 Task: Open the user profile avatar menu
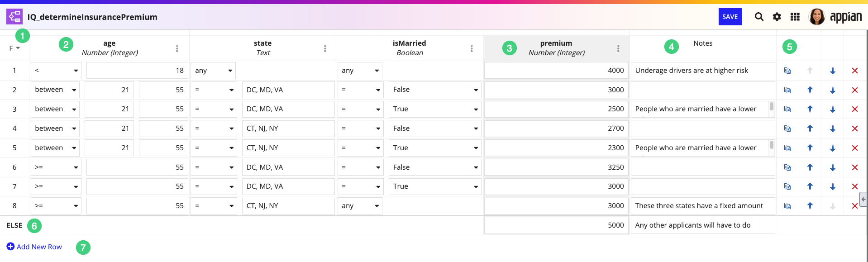point(817,17)
